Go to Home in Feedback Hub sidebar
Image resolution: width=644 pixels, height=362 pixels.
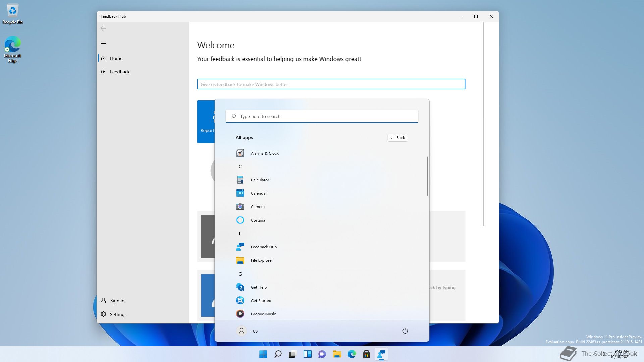[x=143, y=58]
